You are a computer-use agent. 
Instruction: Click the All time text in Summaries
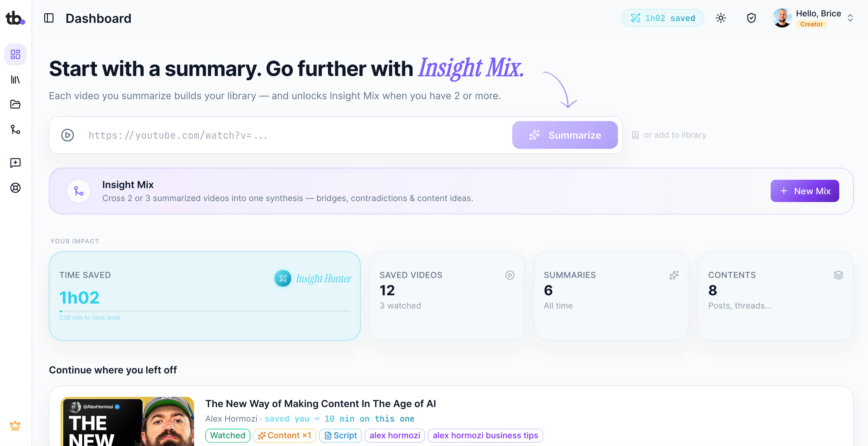pyautogui.click(x=558, y=306)
